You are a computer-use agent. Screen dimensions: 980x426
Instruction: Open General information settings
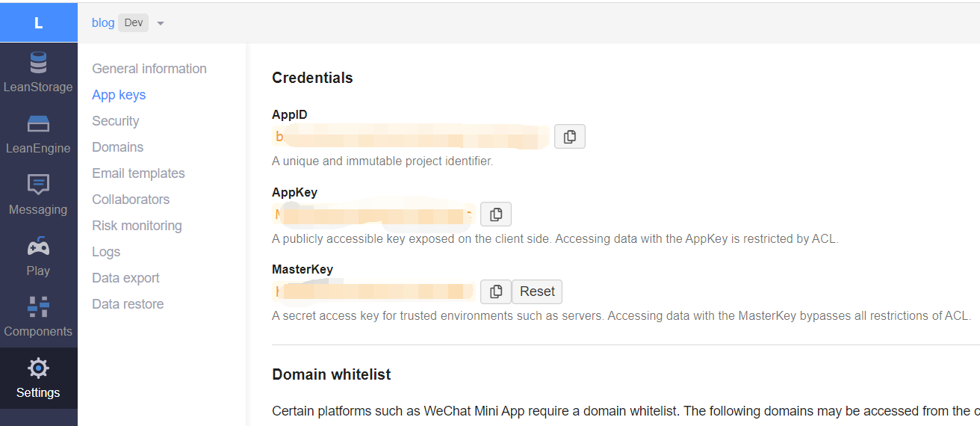point(149,69)
